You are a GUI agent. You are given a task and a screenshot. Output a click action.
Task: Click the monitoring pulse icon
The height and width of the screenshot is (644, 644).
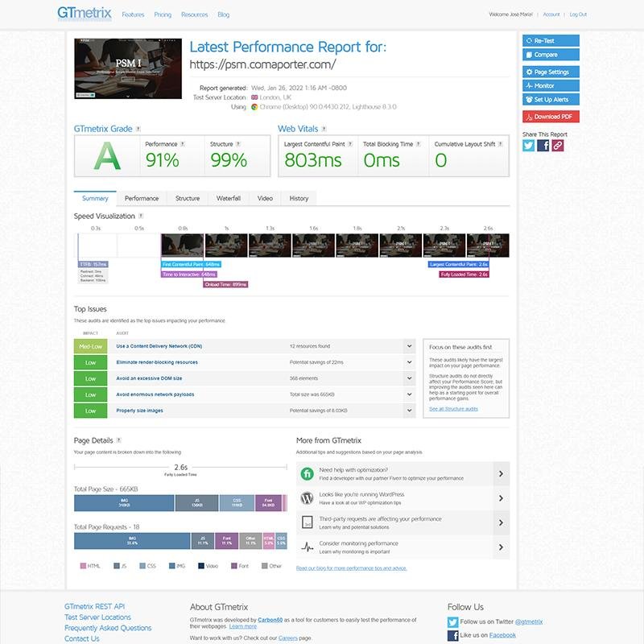tap(308, 547)
